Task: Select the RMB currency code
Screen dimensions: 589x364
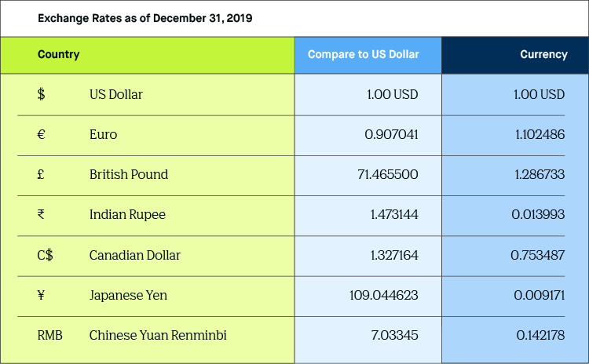Action: [49, 336]
